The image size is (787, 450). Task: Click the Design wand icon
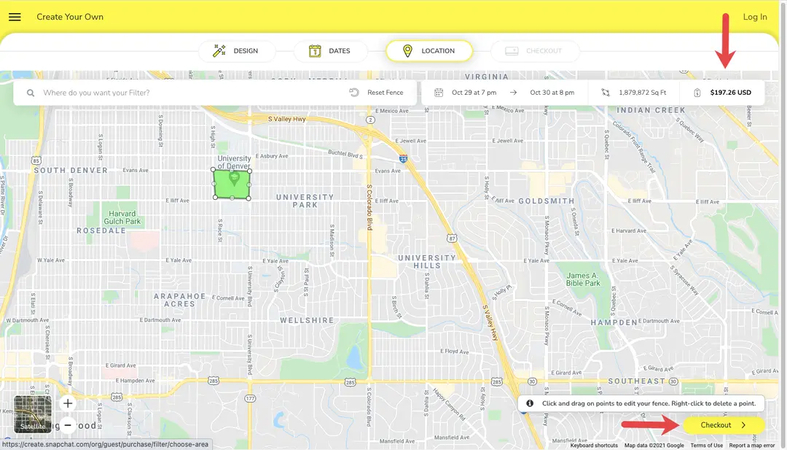[219, 51]
